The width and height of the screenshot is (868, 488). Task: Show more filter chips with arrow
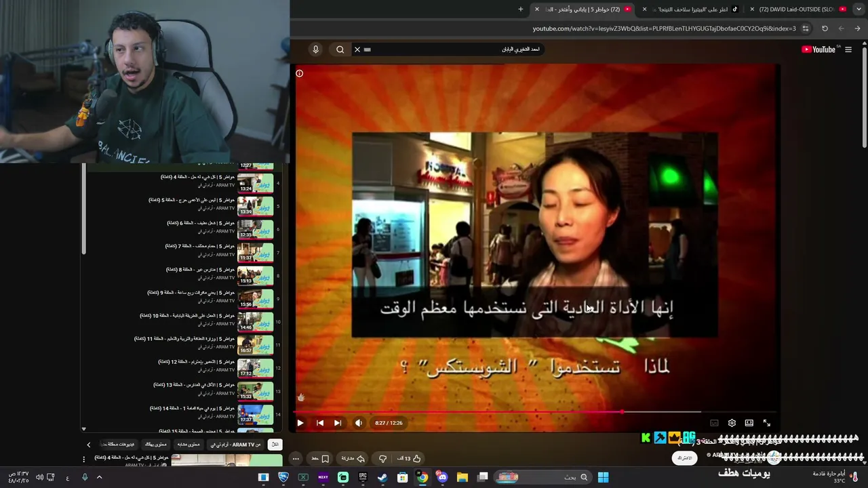[88, 445]
